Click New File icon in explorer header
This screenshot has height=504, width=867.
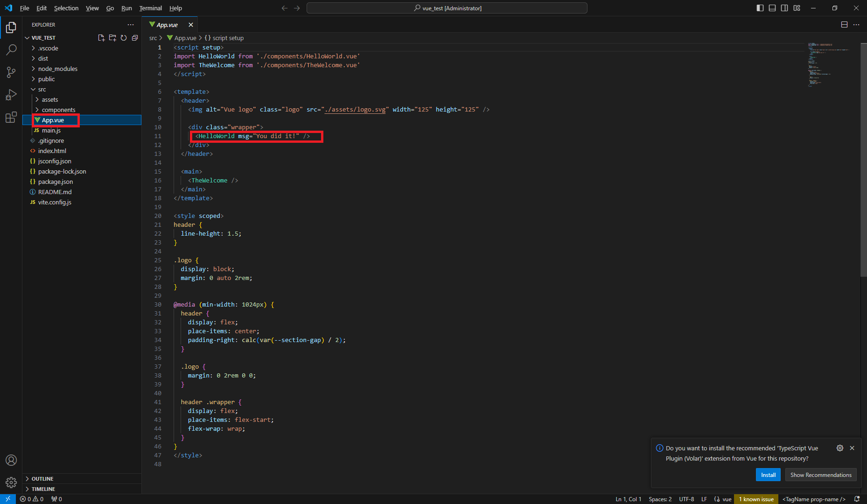[101, 38]
